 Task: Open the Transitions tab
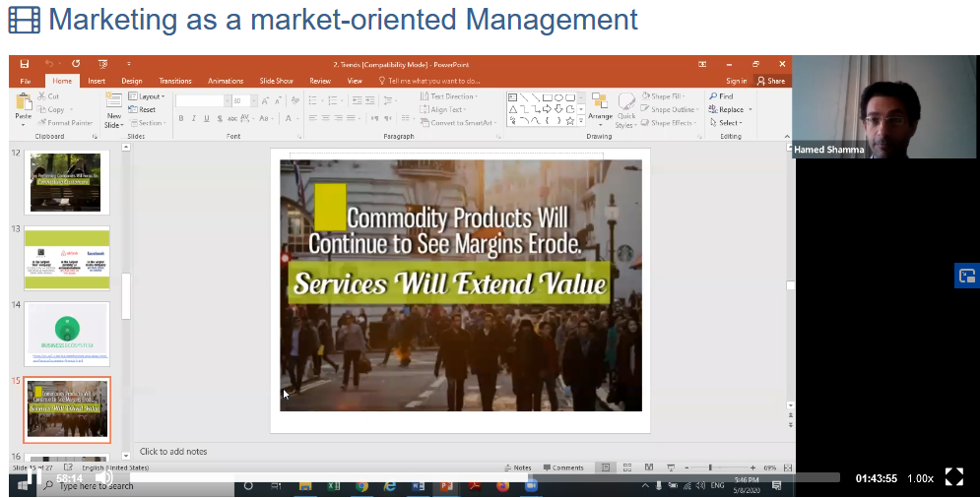175,81
